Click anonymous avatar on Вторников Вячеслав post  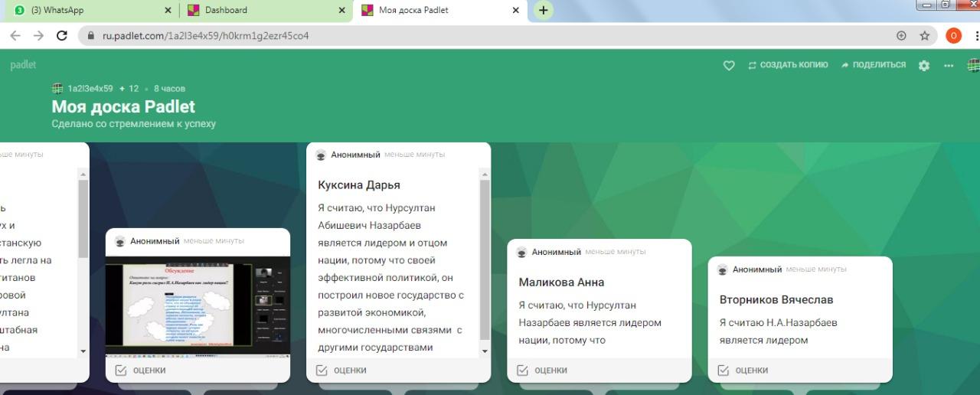[722, 269]
